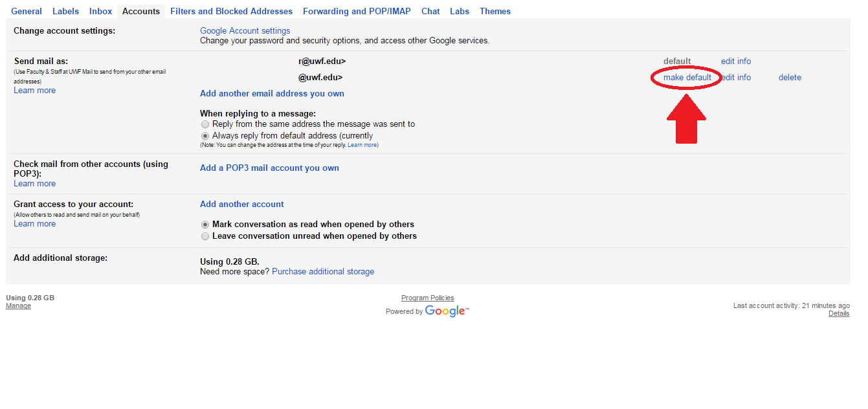
Task: Click 'Add a POP3 mail account you own'
Action: pos(269,168)
